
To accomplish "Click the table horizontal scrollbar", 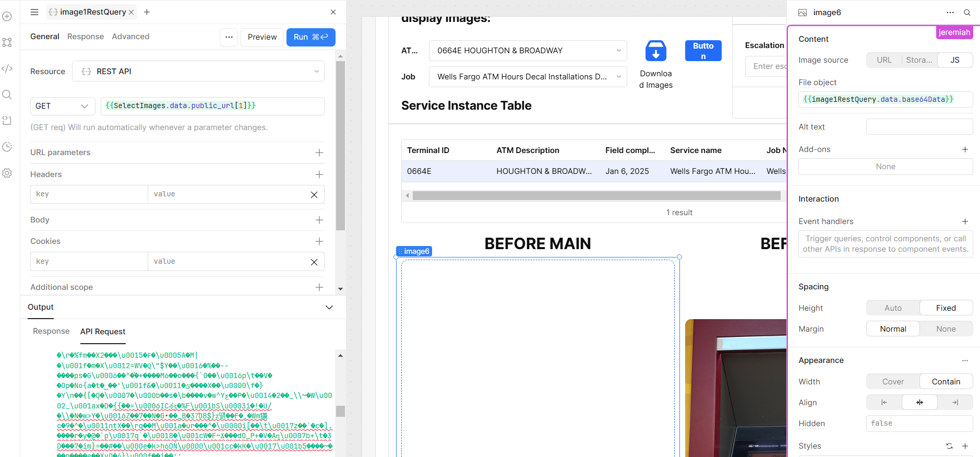I will point(596,195).
